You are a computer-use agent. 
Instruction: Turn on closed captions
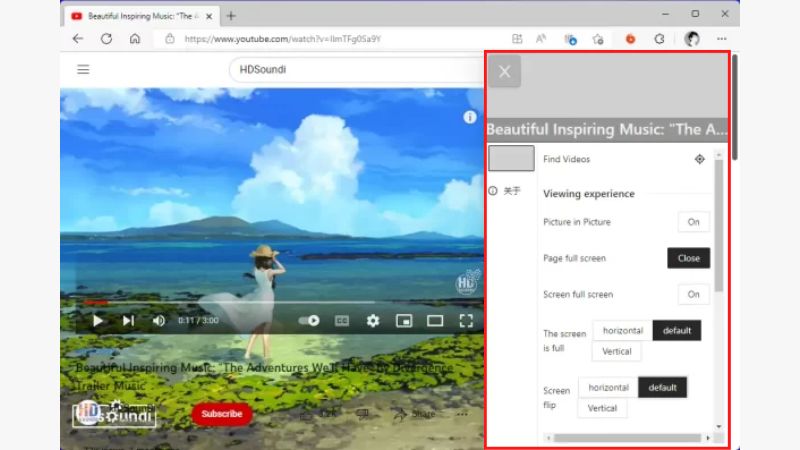[341, 321]
